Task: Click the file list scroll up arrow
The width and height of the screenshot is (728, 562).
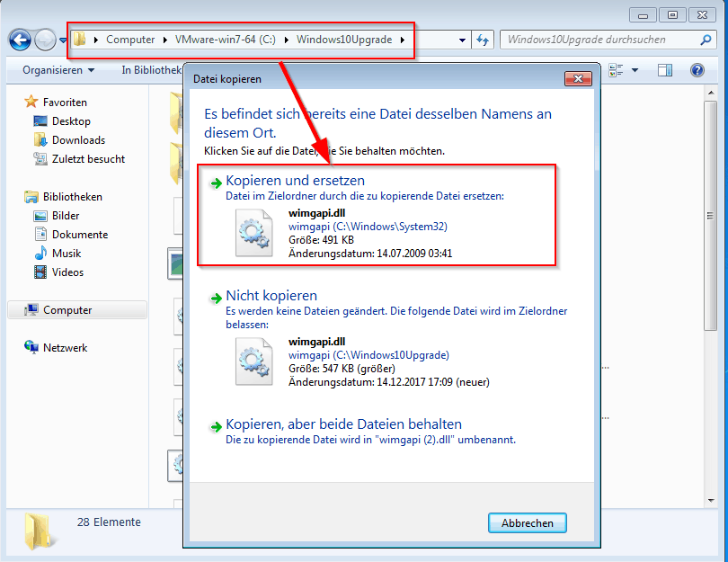Action: click(711, 94)
